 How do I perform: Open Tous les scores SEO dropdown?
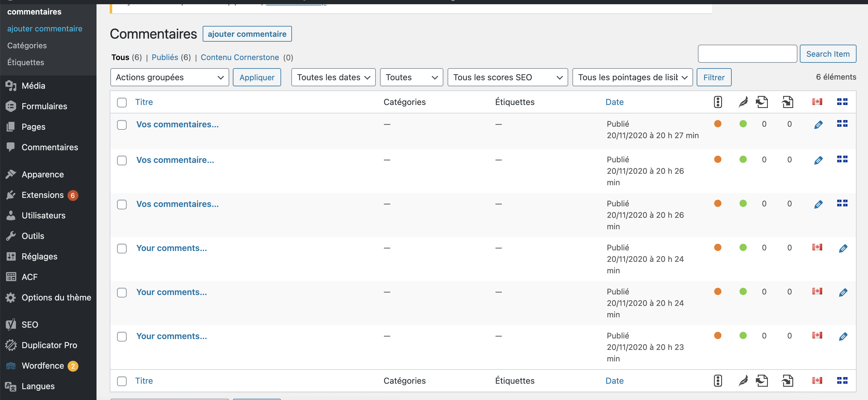tap(507, 77)
